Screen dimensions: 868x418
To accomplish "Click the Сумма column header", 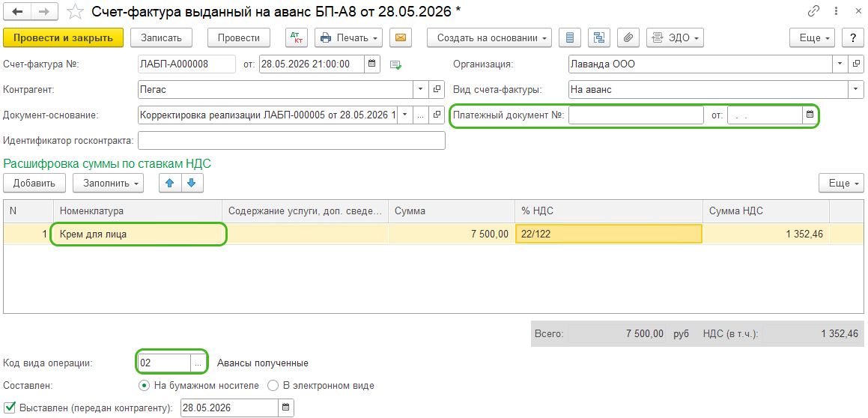I will click(x=452, y=211).
